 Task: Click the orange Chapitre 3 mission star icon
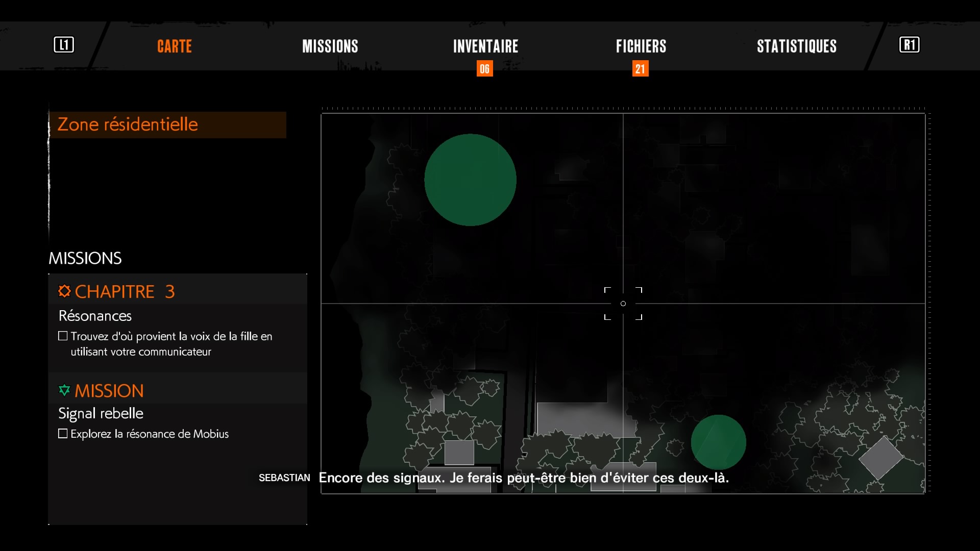(64, 291)
